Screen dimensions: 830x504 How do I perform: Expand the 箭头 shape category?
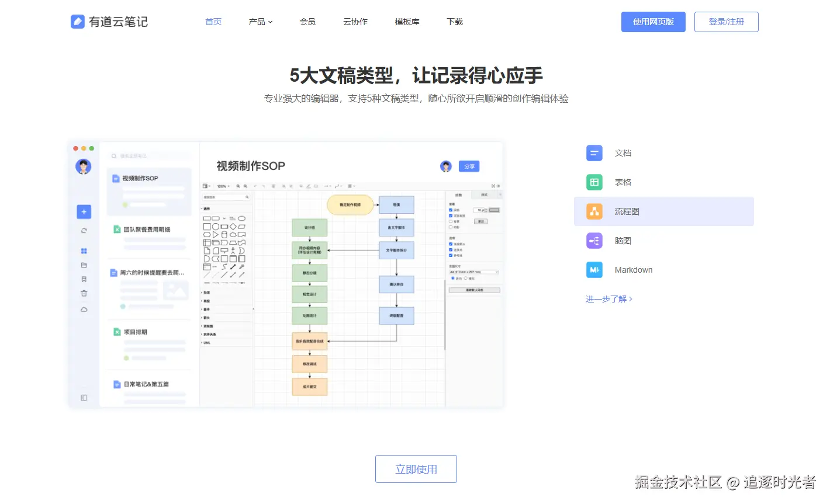pos(205,318)
